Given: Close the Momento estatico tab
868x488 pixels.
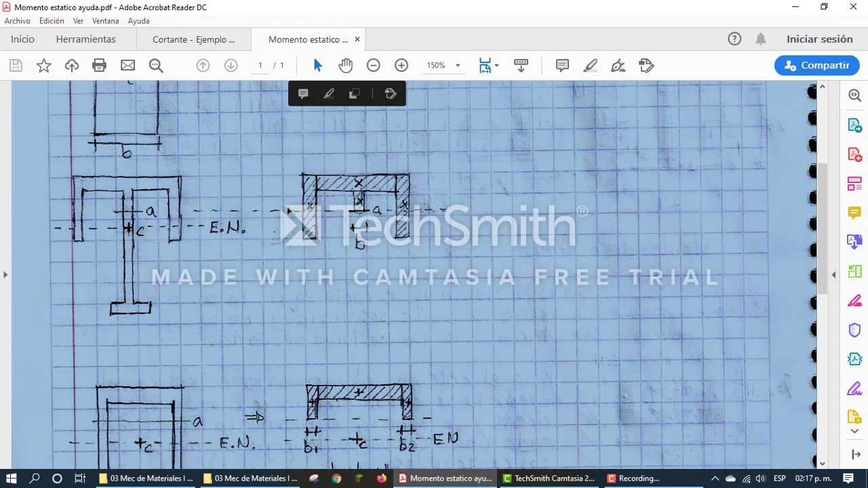Looking at the screenshot, I should tap(357, 39).
